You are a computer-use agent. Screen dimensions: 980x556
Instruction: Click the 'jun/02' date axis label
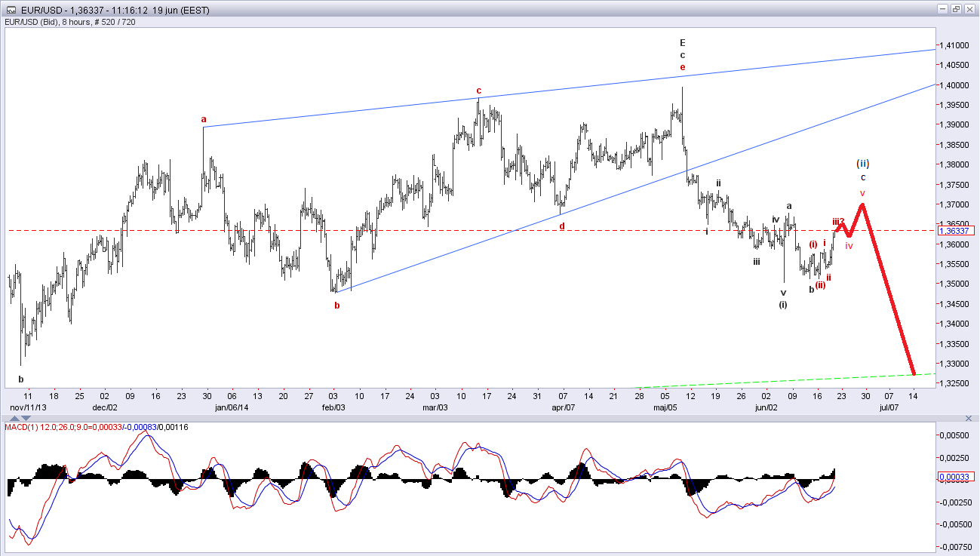coord(767,407)
